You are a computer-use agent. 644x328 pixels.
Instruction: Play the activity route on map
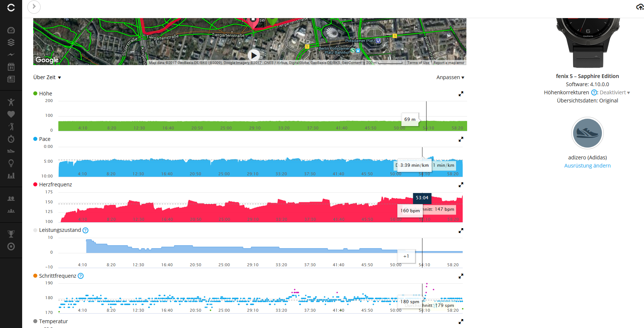[253, 55]
